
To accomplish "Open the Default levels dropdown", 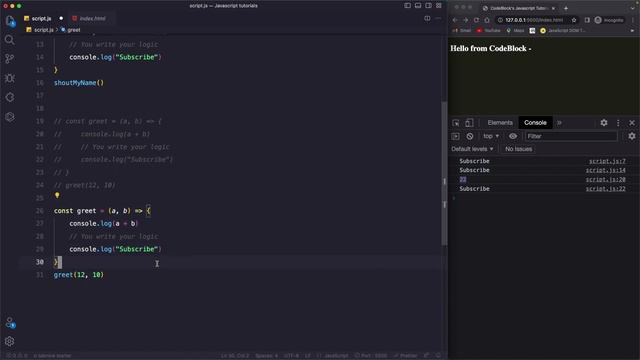I will tap(472, 149).
